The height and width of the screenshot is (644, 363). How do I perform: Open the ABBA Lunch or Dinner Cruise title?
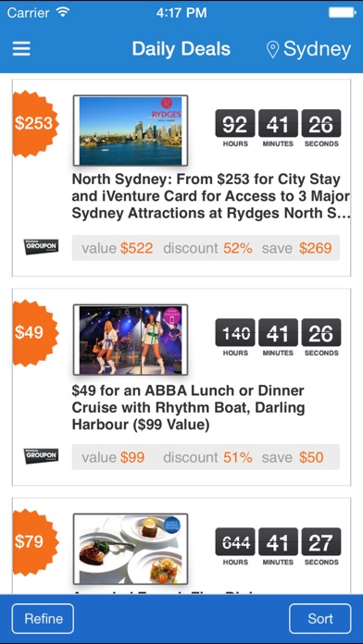click(188, 407)
